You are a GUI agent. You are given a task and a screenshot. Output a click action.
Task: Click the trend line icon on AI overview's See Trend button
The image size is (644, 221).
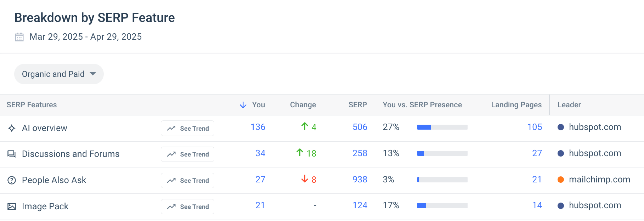171,128
